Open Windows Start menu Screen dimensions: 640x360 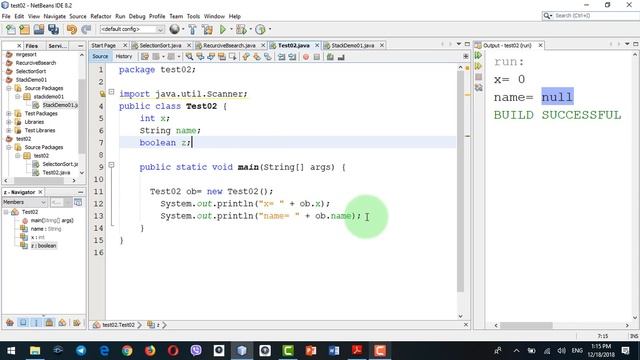(11, 351)
